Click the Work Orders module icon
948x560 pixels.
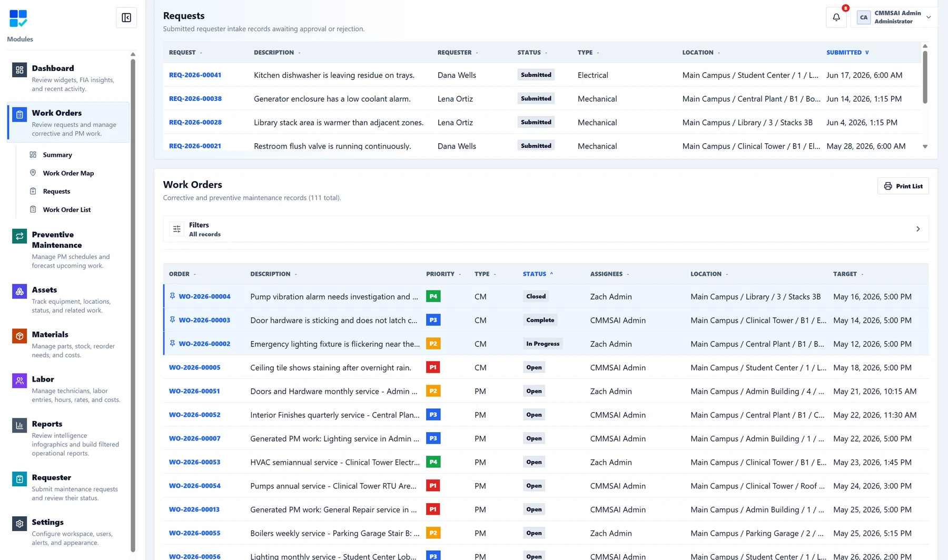coord(19,114)
